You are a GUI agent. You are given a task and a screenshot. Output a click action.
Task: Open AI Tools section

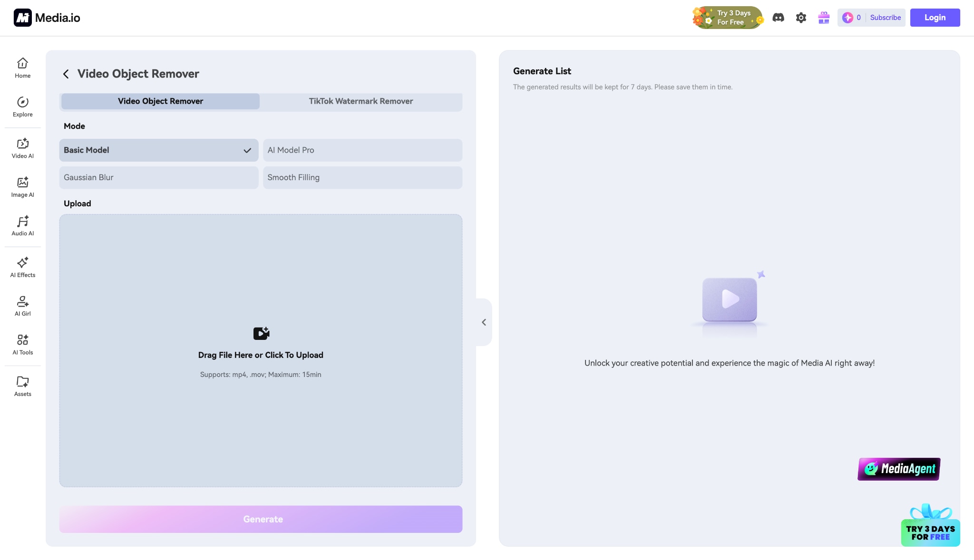tap(22, 345)
